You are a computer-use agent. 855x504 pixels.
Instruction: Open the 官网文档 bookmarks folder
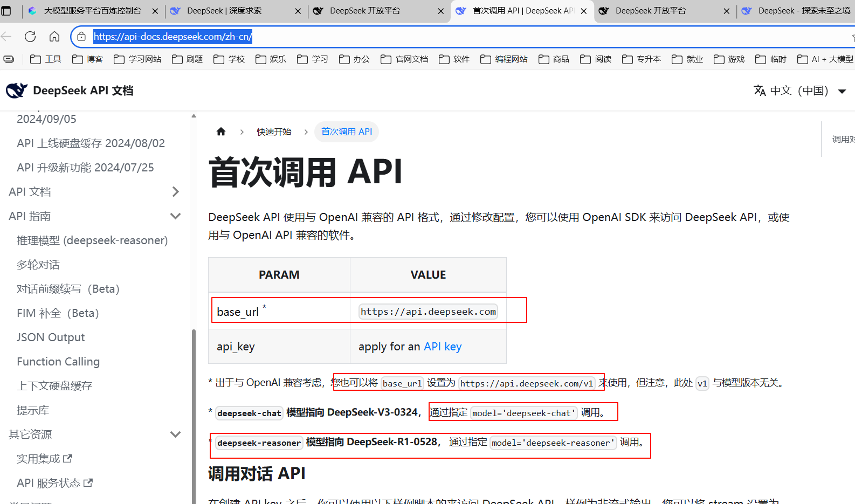pyautogui.click(x=404, y=59)
